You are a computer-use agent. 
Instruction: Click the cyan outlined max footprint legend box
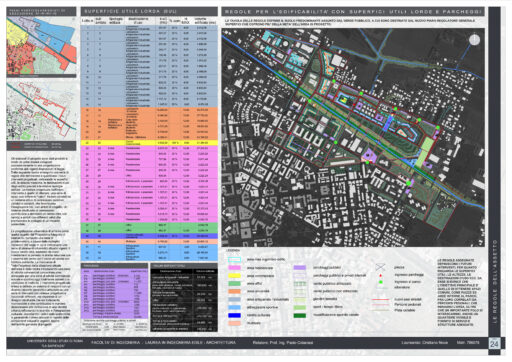tap(234, 259)
